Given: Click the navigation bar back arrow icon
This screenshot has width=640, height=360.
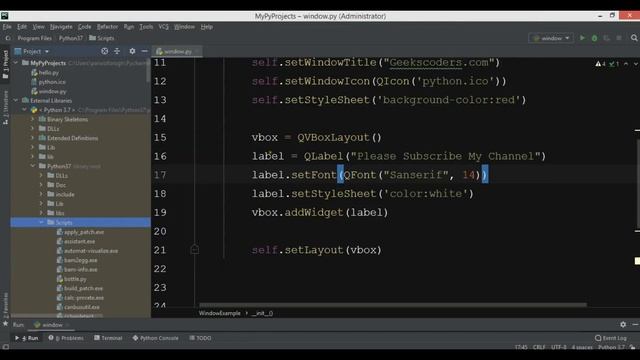Looking at the screenshot, I should tap(8, 38).
